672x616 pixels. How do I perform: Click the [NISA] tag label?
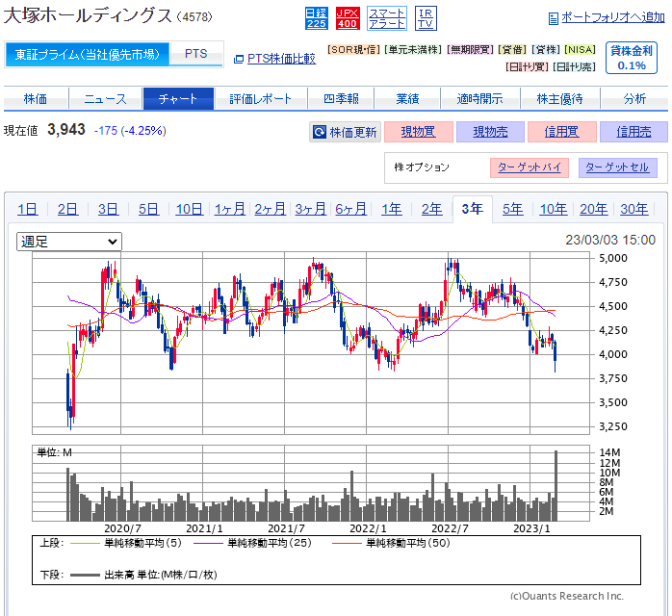pyautogui.click(x=581, y=50)
